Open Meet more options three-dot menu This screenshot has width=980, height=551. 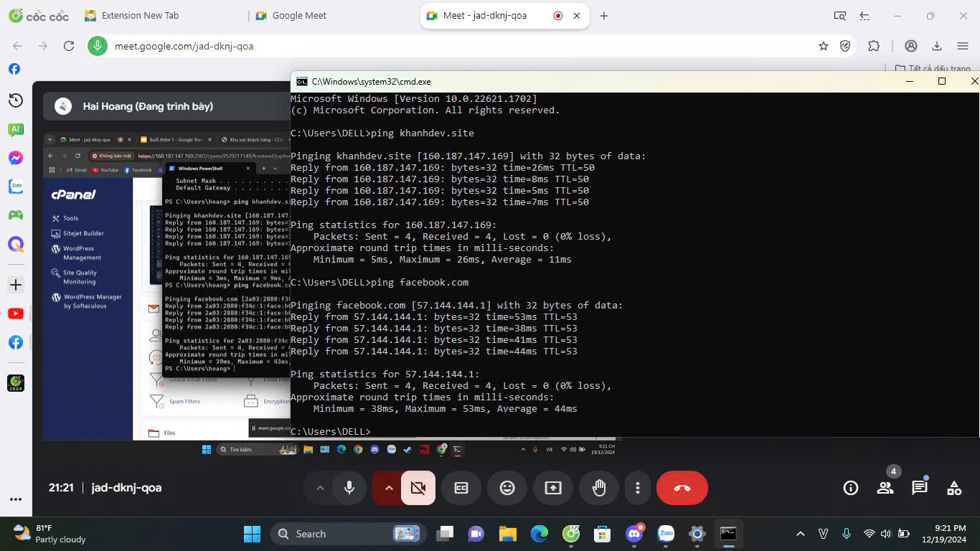point(637,488)
